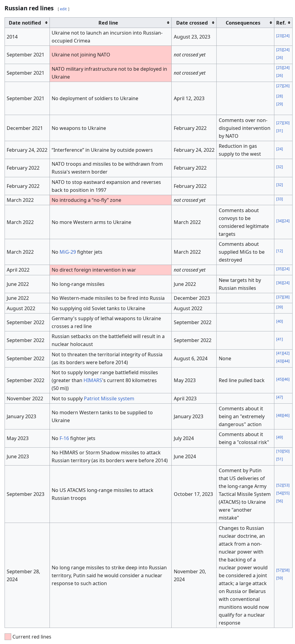
Task: Open reference [56] in ATACMS row
Action: coord(280,501)
